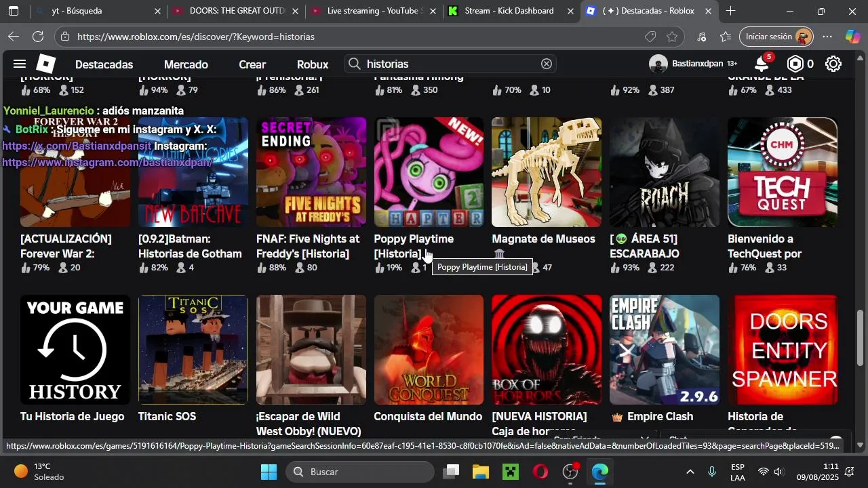Click Tu Historia de Juego title

point(72,416)
